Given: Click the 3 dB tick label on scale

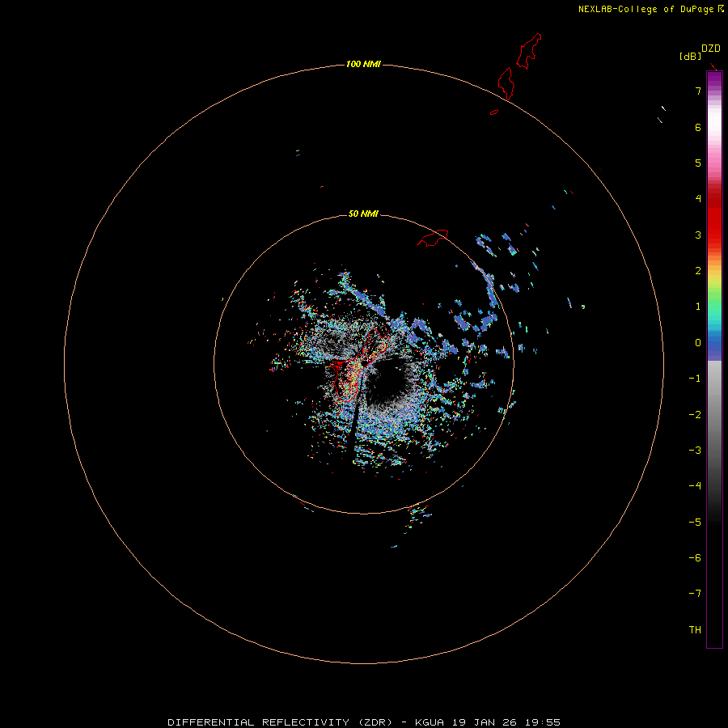Looking at the screenshot, I should pyautogui.click(x=698, y=235).
